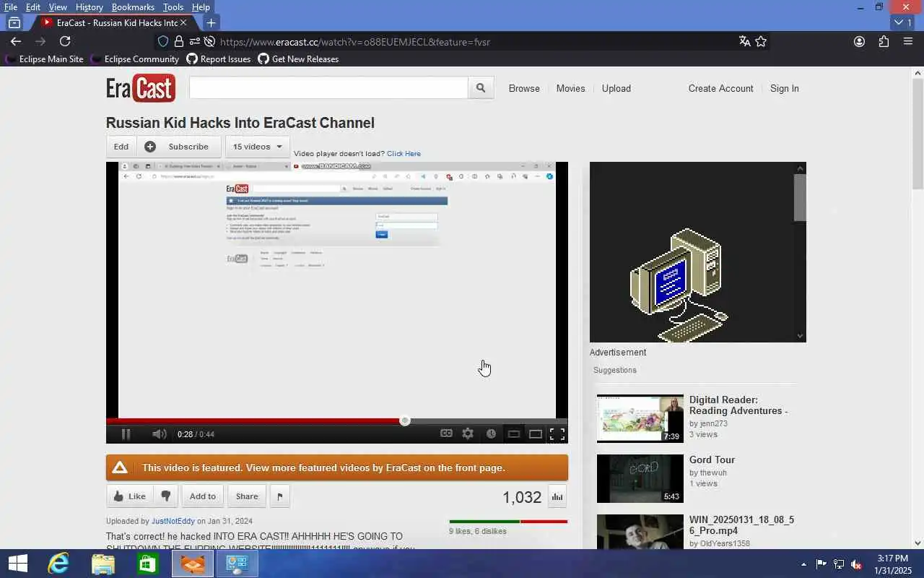Click the featured video warning triangle icon

coord(120,467)
